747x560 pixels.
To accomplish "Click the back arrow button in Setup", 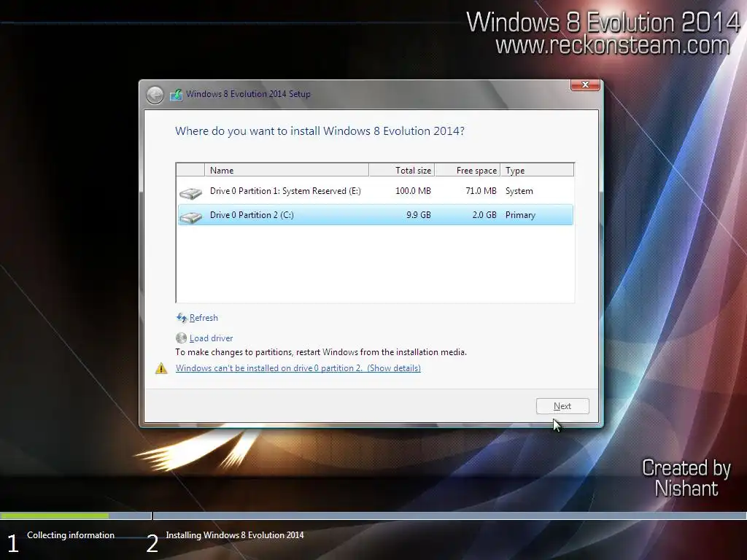I will pos(155,95).
